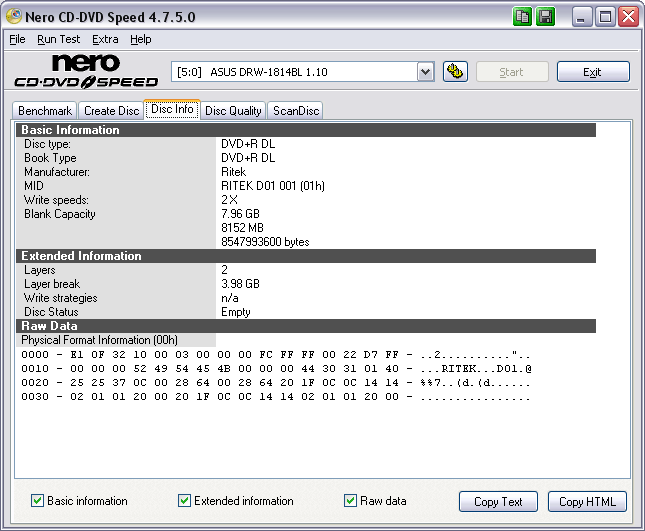The image size is (645, 531).
Task: Click the Copy Text button
Action: click(x=498, y=501)
